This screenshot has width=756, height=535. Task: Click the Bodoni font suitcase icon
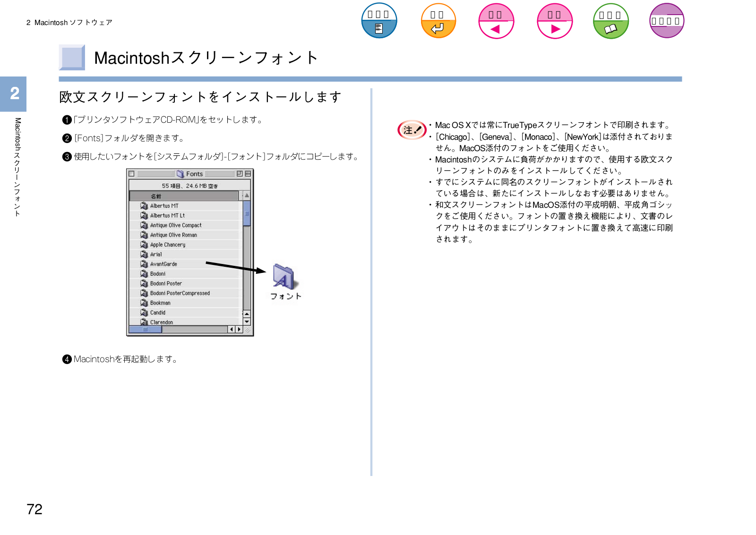[144, 273]
